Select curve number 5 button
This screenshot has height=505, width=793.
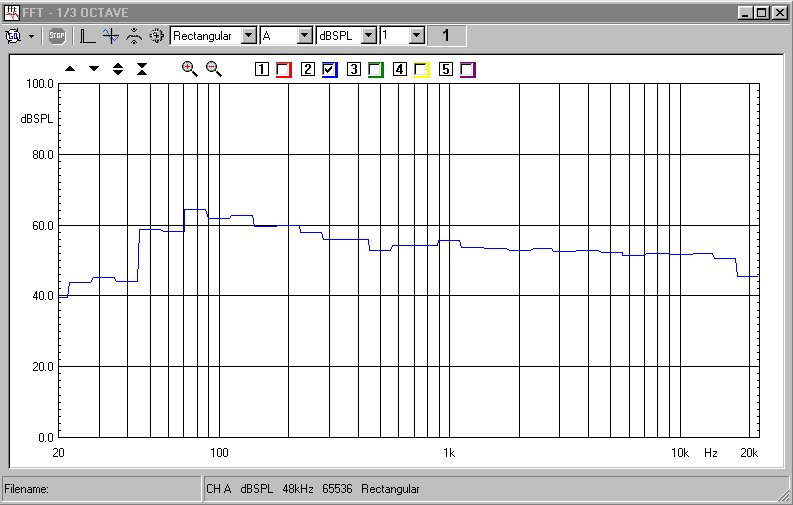[x=446, y=69]
